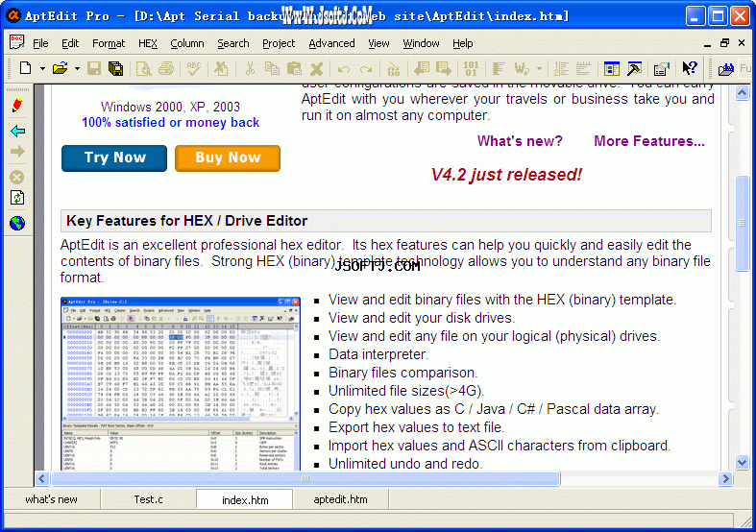Click the vertical scrollbar down arrow

[x=742, y=462]
